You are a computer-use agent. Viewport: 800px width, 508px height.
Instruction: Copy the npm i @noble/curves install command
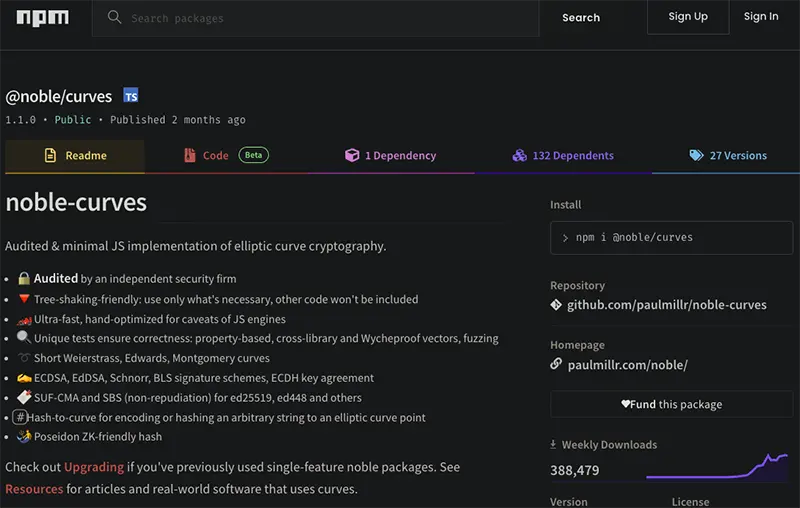671,238
